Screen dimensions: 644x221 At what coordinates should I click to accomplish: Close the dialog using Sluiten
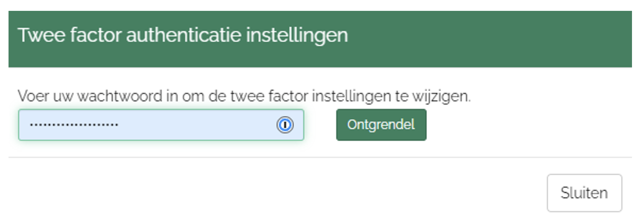[584, 193]
